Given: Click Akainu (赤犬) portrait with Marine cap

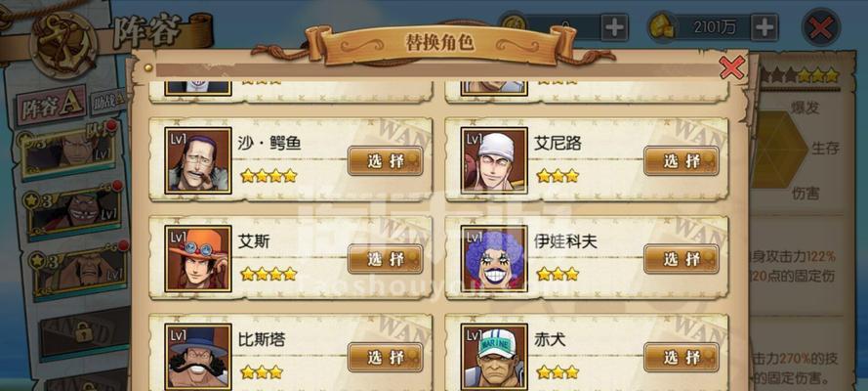Looking at the screenshot, I should click(x=494, y=357).
